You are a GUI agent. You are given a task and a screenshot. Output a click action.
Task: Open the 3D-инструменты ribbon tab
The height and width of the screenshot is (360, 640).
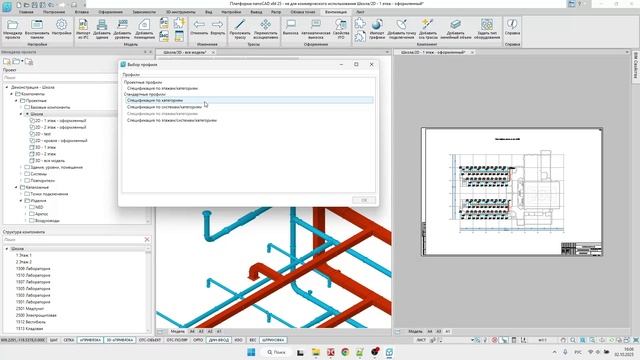(180, 12)
